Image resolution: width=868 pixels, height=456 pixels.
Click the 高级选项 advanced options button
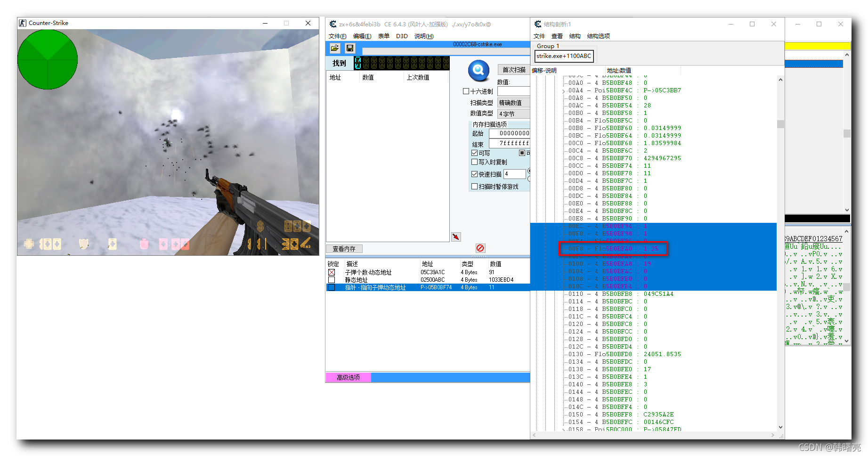point(348,377)
